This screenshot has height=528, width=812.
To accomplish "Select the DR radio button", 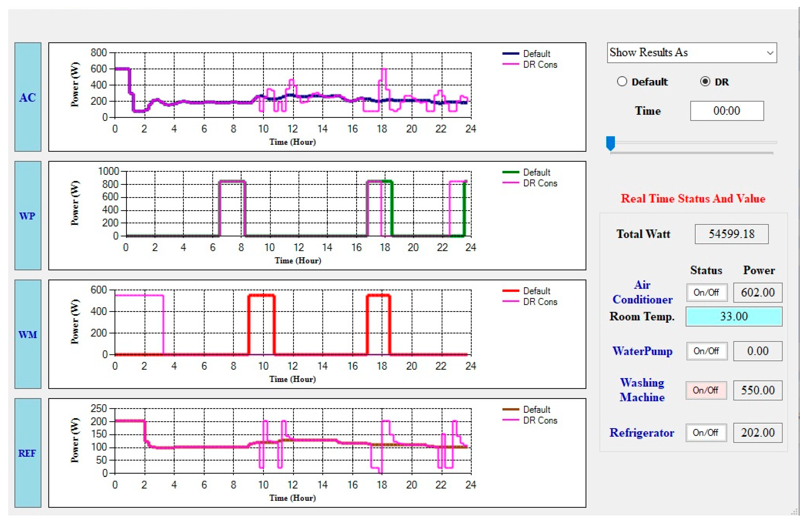I will pos(705,82).
